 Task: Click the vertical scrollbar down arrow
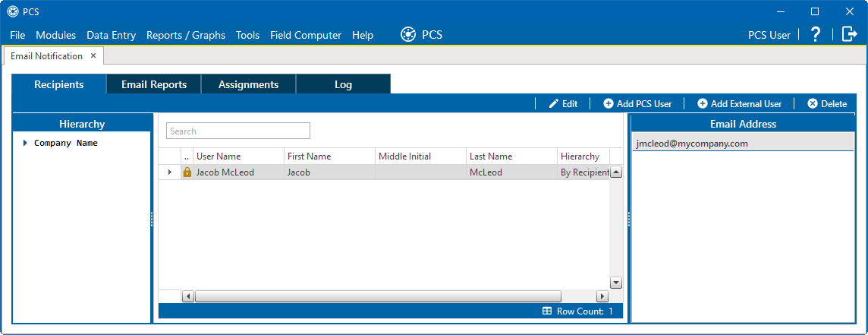616,283
